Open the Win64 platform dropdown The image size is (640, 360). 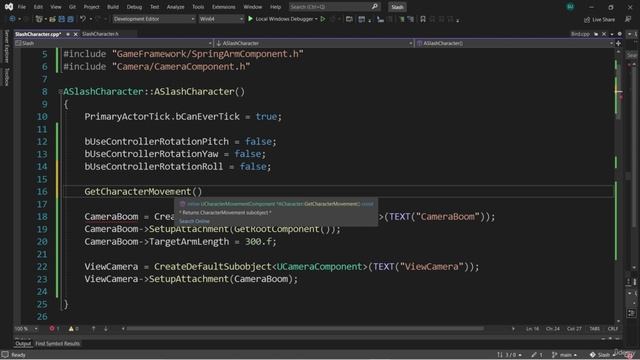coord(221,19)
